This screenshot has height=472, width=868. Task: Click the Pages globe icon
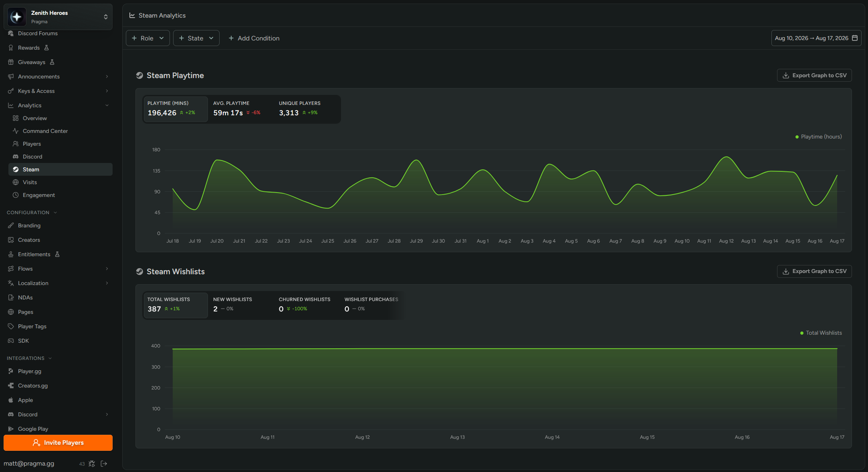click(11, 312)
